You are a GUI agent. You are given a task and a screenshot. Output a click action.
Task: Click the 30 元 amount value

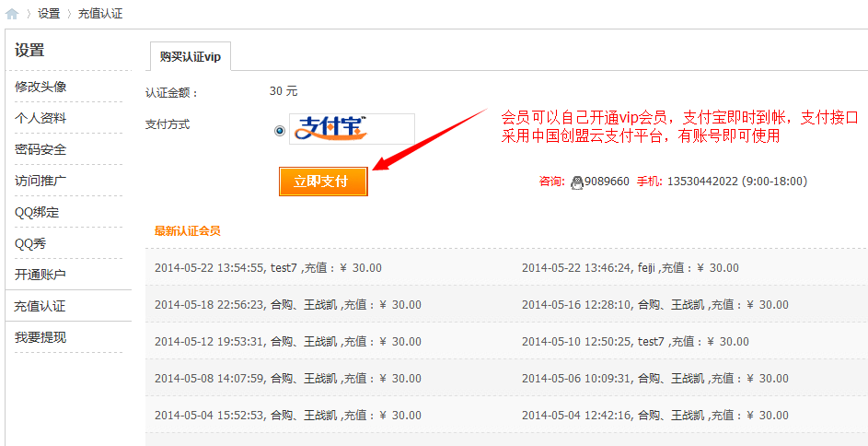point(284,91)
